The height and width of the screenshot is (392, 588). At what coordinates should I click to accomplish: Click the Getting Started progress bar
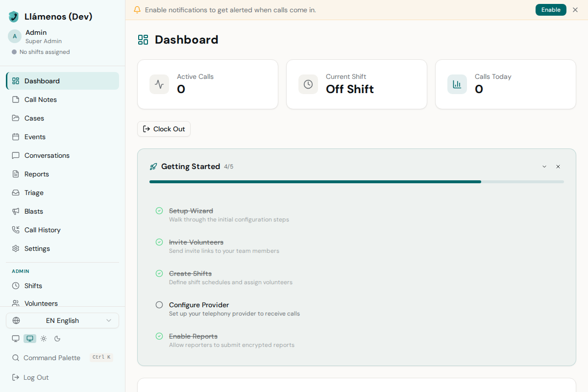(357, 182)
